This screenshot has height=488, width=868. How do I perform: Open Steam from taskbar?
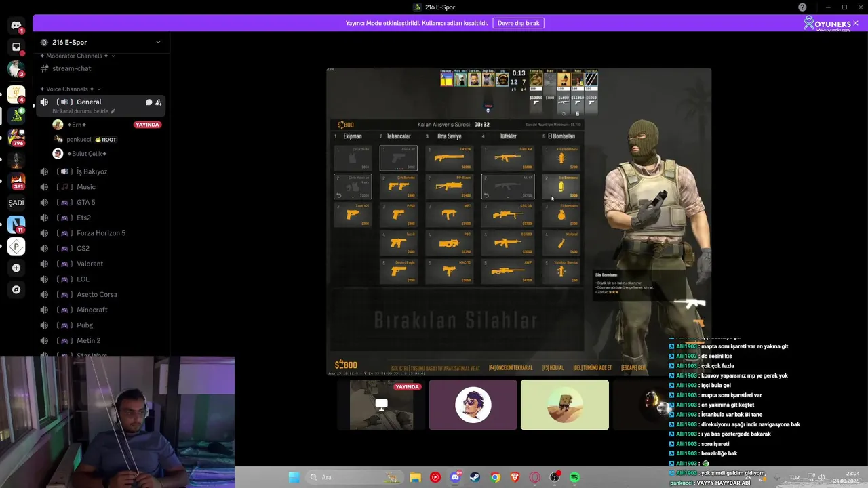tap(475, 477)
